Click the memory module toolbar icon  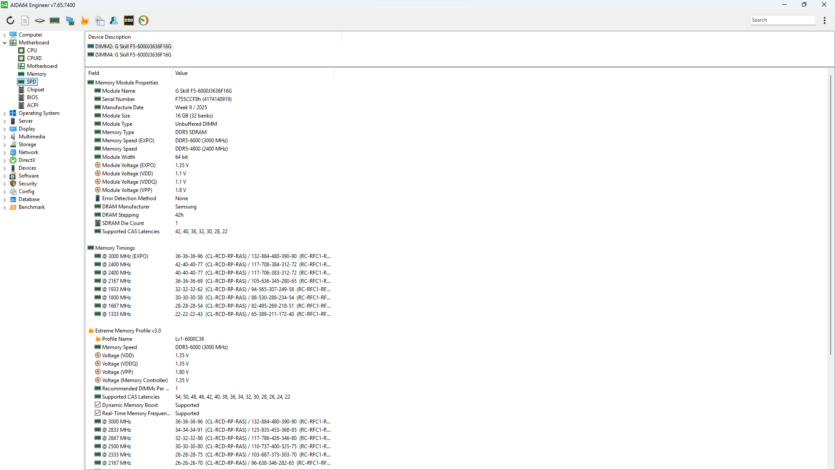[x=54, y=21]
